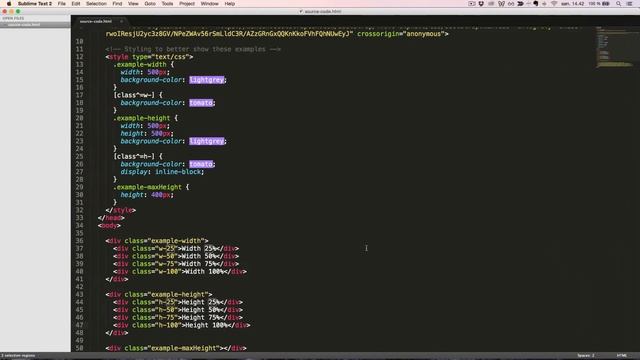Click the 'Width 100%' div line

pyautogui.click(x=180, y=271)
